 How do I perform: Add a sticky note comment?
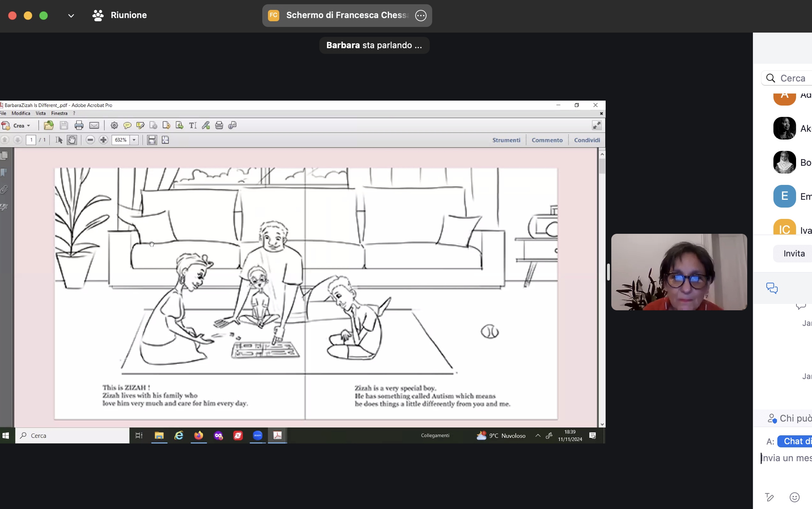(127, 125)
